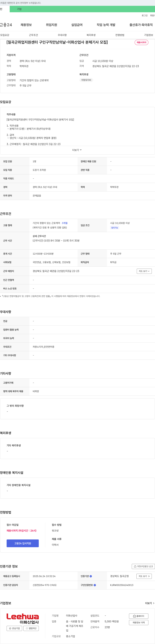The width and height of the screenshot is (155, 644).
Task: Click the 차량유지비 benefit tag
Action: pyautogui.click(x=86, y=80)
